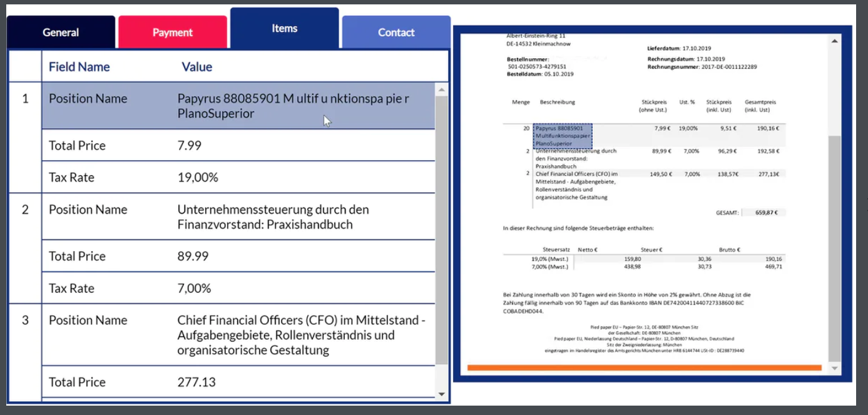Click row number 1 in items table
Screen dimensions: 868x415
(x=25, y=98)
